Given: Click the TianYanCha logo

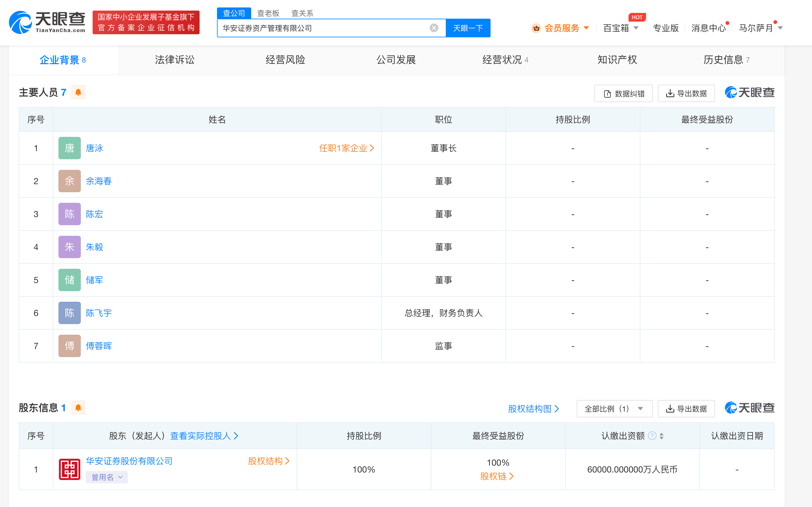Looking at the screenshot, I should tap(47, 22).
